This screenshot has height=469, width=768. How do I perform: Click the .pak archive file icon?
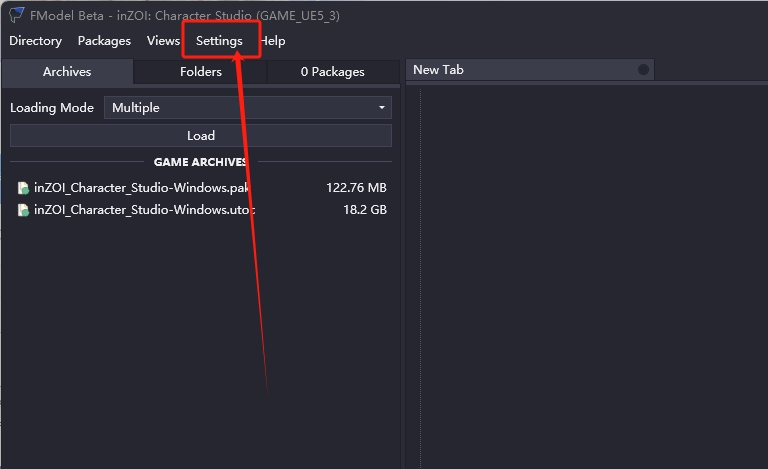[x=23, y=188]
